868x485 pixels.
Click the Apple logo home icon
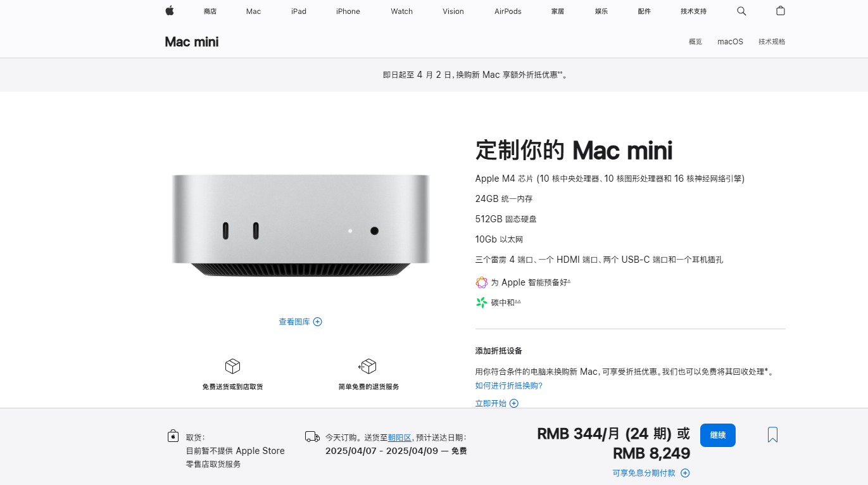coord(170,11)
